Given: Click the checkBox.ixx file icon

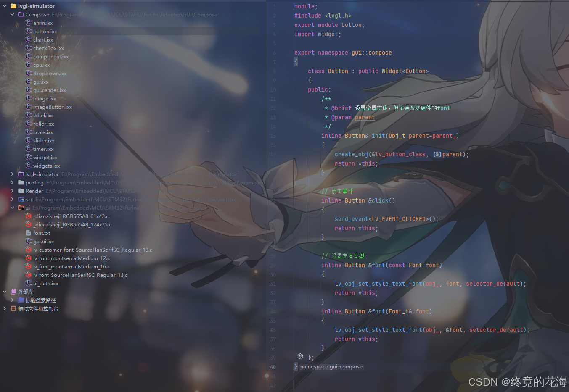Looking at the screenshot, I should (x=29, y=48).
